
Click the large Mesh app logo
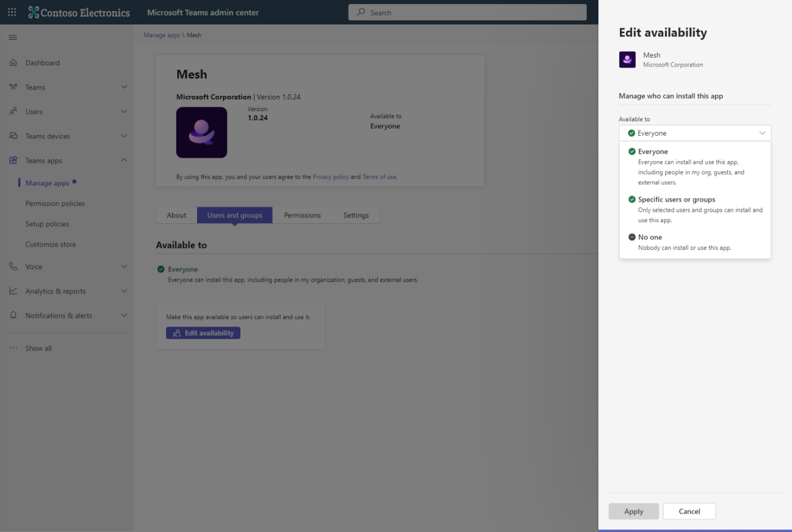(x=201, y=133)
